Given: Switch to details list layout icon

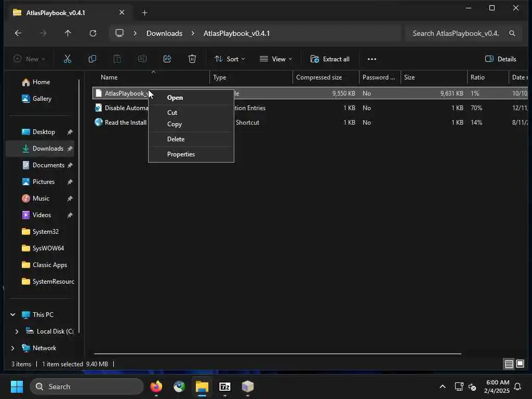Looking at the screenshot, I should tap(509, 364).
